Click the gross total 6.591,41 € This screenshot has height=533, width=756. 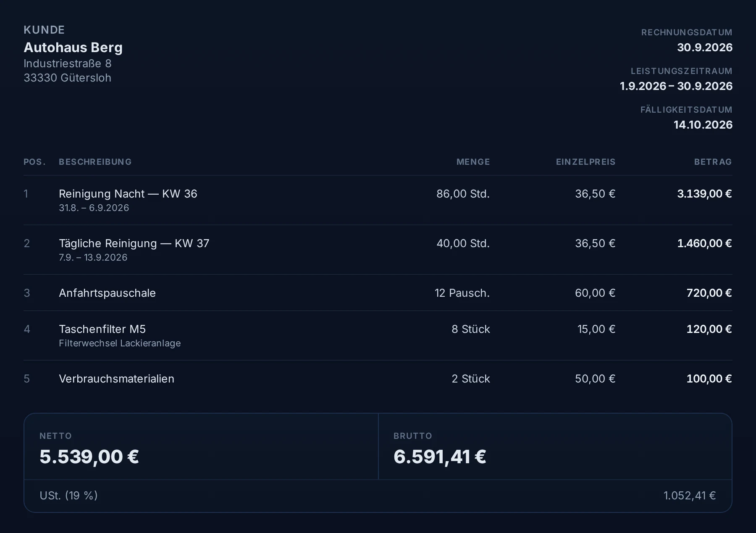440,457
